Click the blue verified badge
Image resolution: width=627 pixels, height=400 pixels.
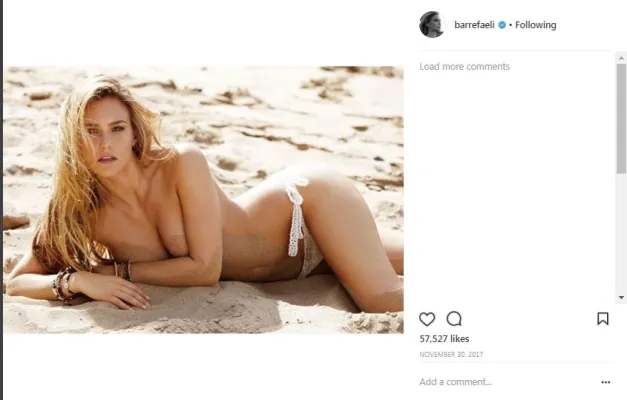tap(502, 25)
